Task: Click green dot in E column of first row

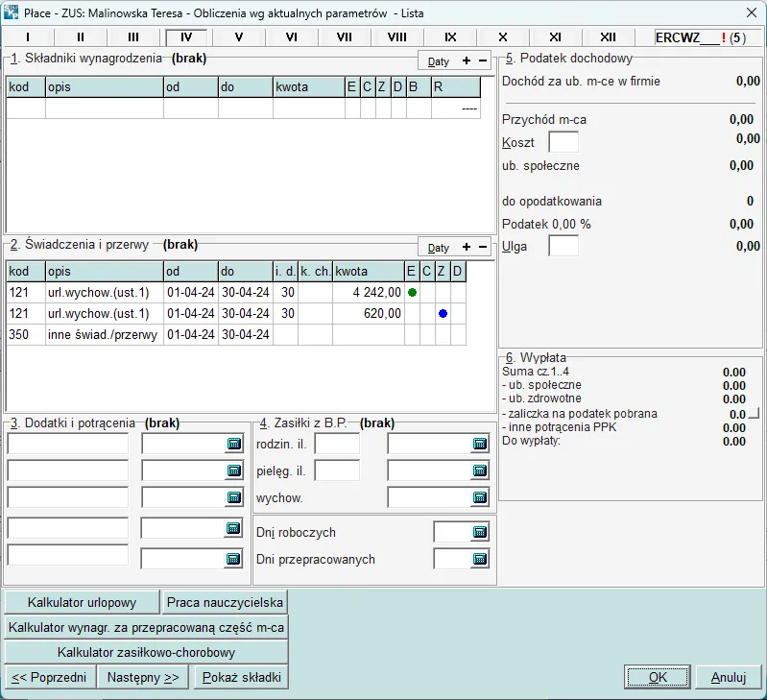Action: (412, 292)
